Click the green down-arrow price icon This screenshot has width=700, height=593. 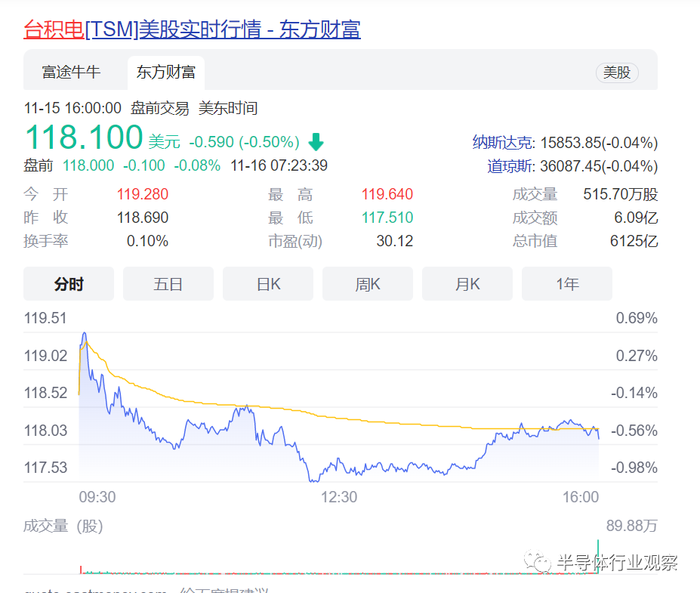316,142
